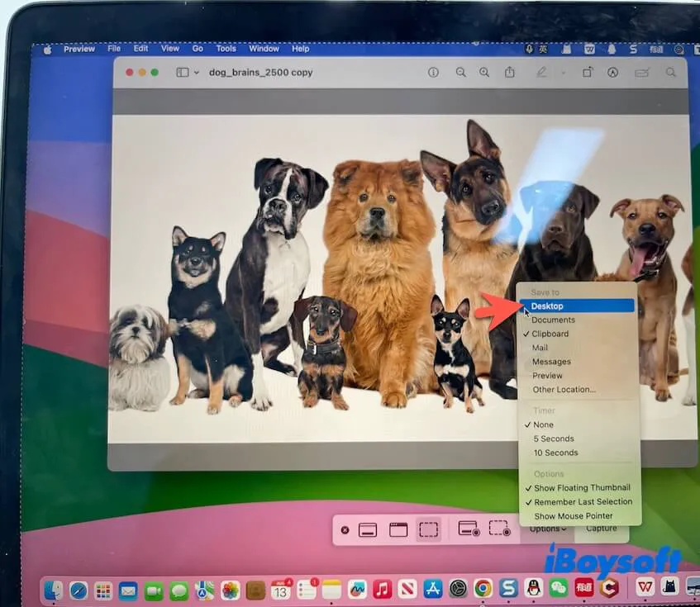Open the Notes app from the Dock

click(331, 590)
